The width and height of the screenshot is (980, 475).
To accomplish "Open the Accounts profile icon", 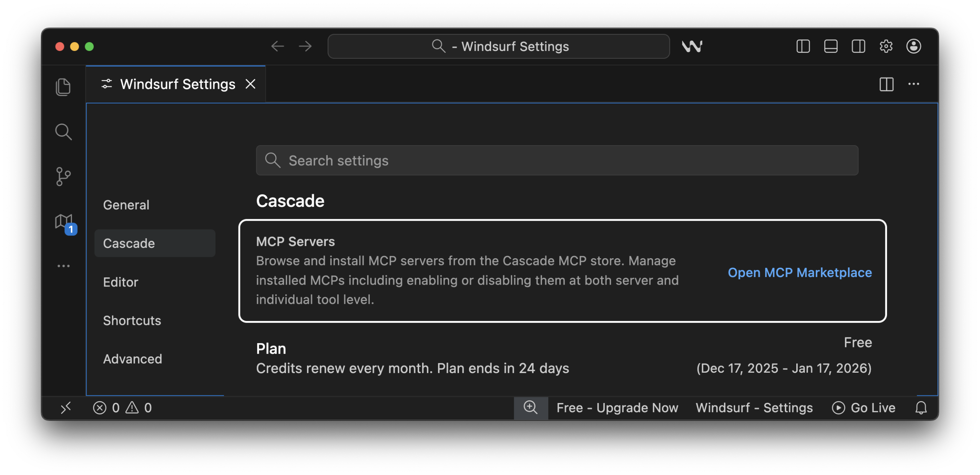I will pos(914,46).
